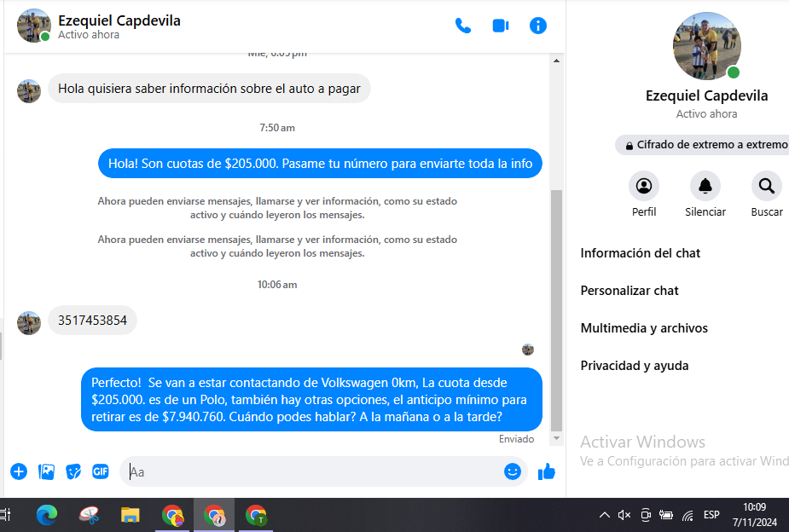This screenshot has width=789, height=532.
Task: Open Microsoft Edge from the taskbar
Action: (47, 515)
